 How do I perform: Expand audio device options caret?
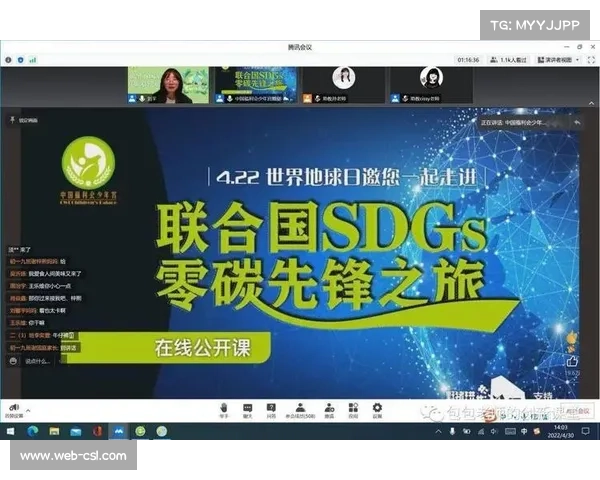28,410
